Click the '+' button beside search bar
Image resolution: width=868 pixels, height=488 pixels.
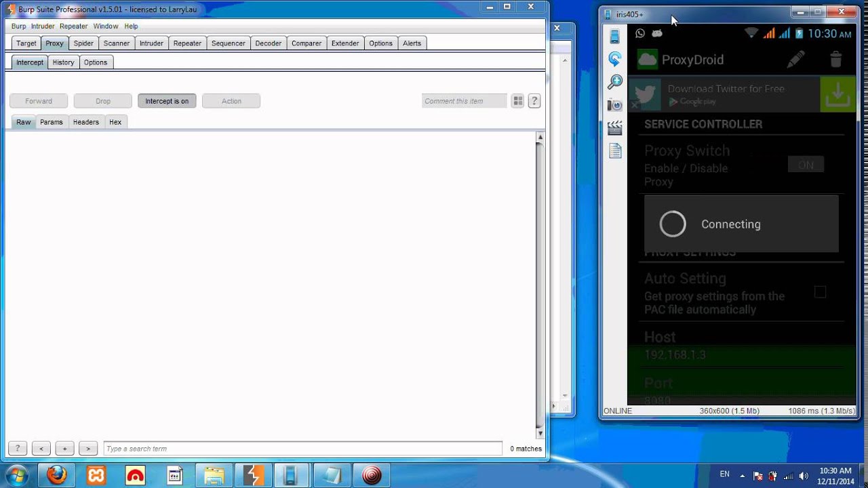coord(65,449)
